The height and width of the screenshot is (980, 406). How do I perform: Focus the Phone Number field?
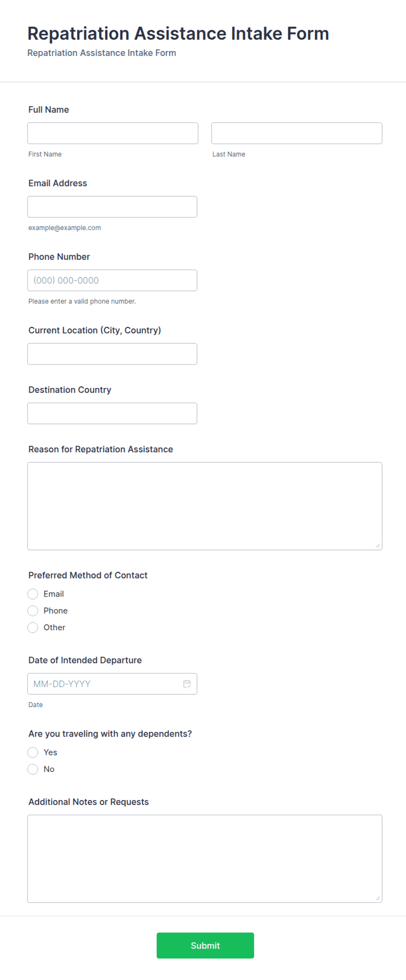pos(112,280)
